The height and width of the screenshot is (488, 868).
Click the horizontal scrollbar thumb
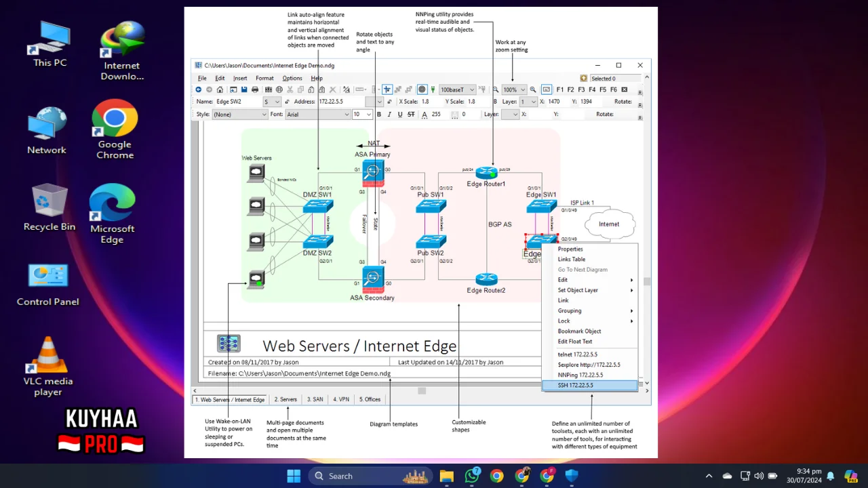[421, 390]
